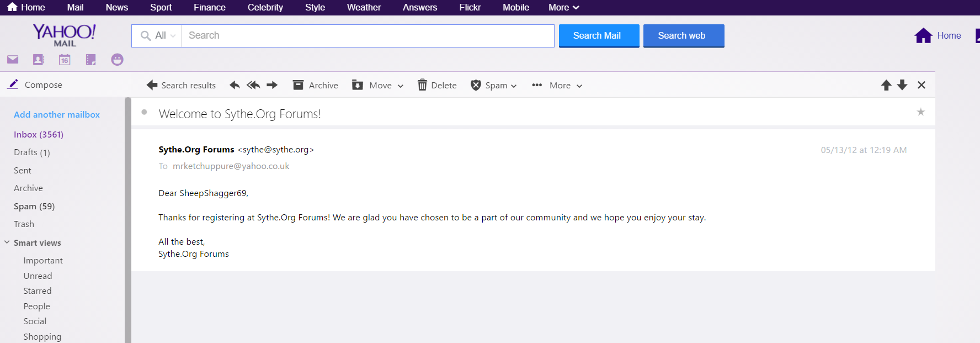The width and height of the screenshot is (980, 343).
Task: Open the Trash folder
Action: [x=24, y=224]
